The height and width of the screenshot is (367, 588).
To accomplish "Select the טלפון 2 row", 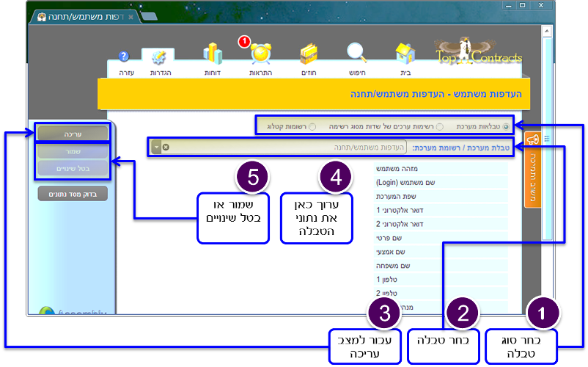I will (x=441, y=294).
